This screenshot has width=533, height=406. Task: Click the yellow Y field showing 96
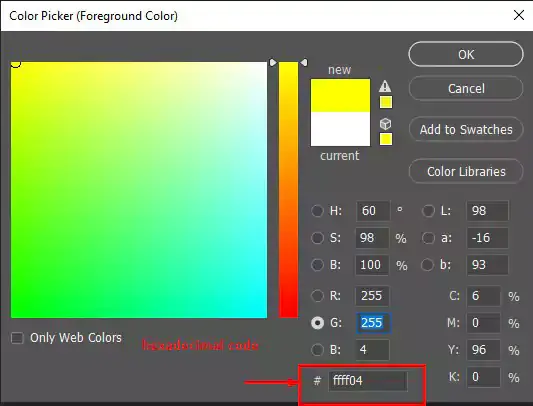point(483,350)
